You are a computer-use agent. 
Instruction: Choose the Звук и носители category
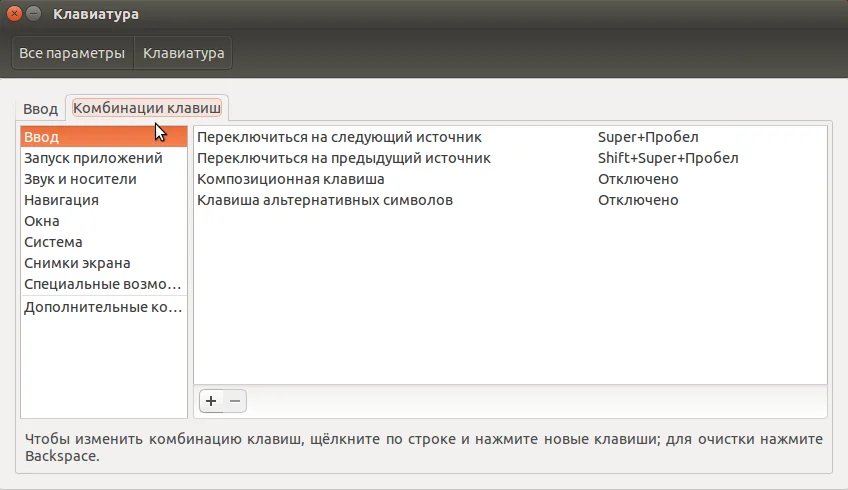click(x=104, y=179)
